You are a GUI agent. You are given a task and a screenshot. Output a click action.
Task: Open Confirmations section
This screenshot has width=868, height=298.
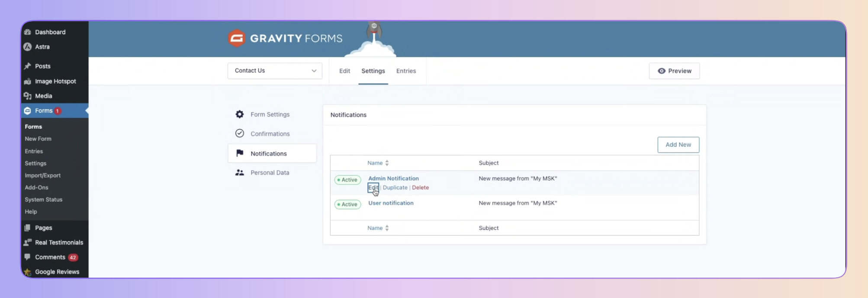tap(272, 134)
